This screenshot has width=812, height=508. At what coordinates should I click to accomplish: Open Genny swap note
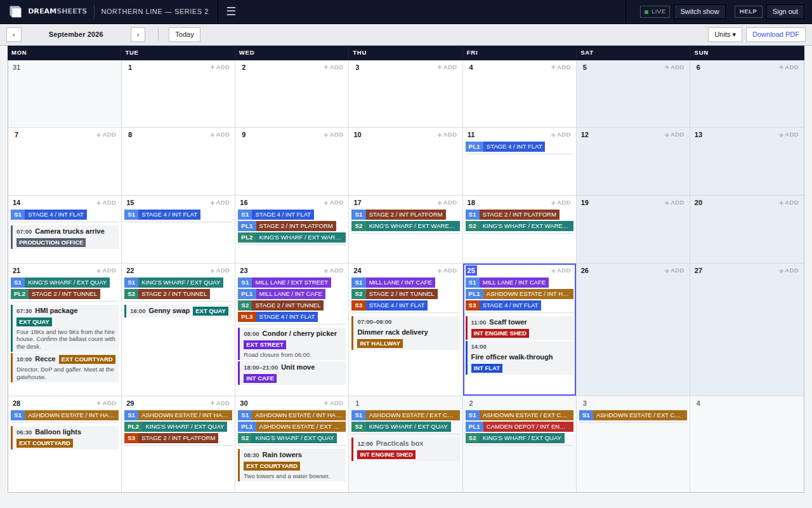[178, 311]
